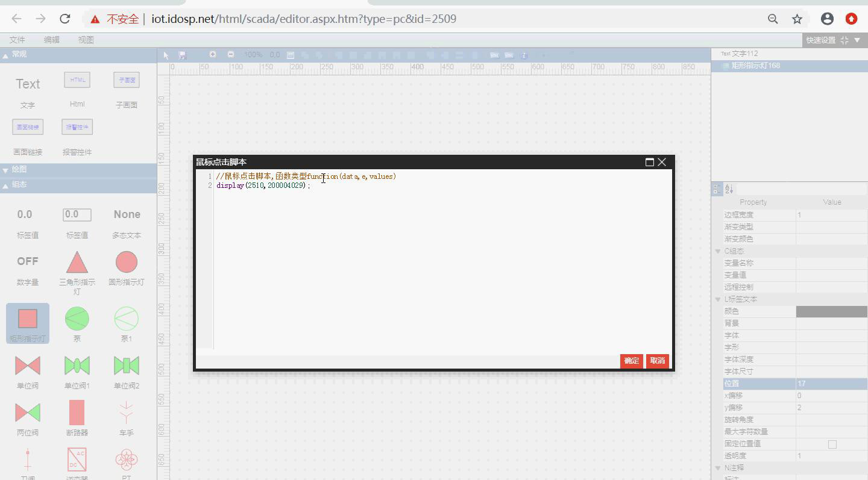Click the zoom in toolbar icon
The height and width of the screenshot is (480, 868).
[213, 55]
